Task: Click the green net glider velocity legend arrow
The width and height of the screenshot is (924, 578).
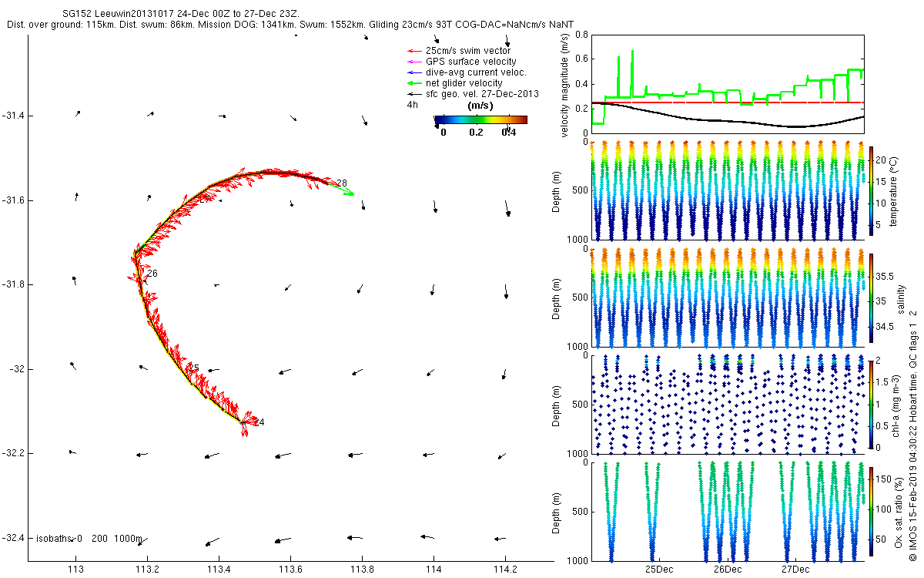Action: [413, 83]
